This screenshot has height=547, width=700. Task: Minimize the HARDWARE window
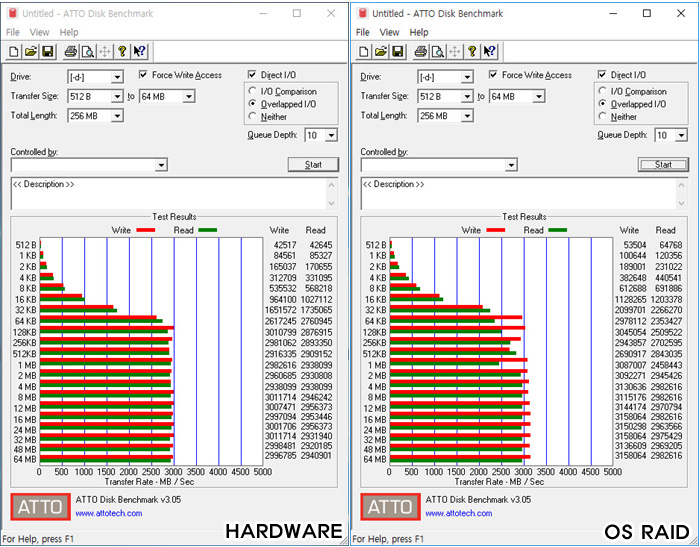pos(263,13)
